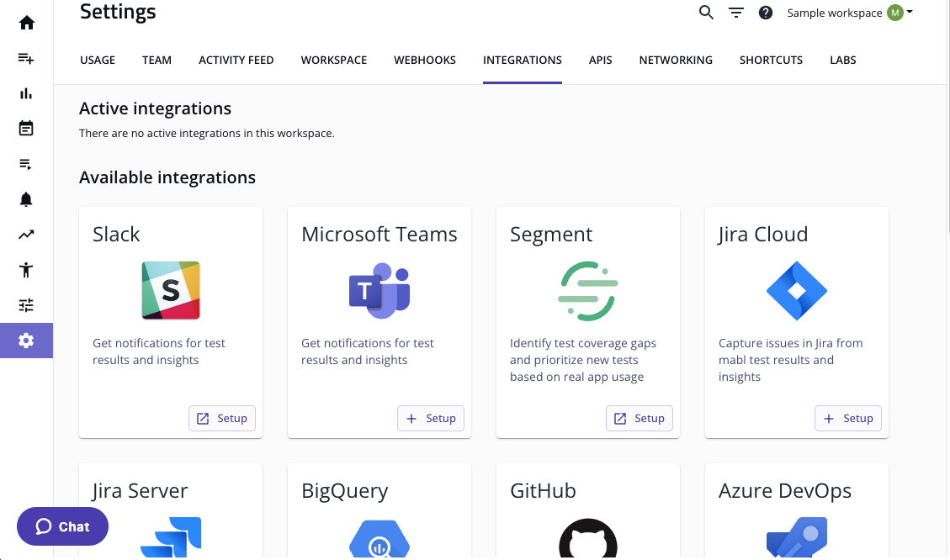Open the WEBHOOKS tab
The height and width of the screenshot is (560, 950).
click(425, 60)
